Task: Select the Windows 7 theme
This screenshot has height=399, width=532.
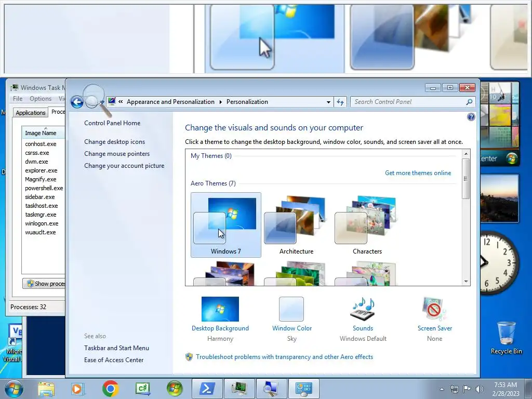Action: pos(226,225)
